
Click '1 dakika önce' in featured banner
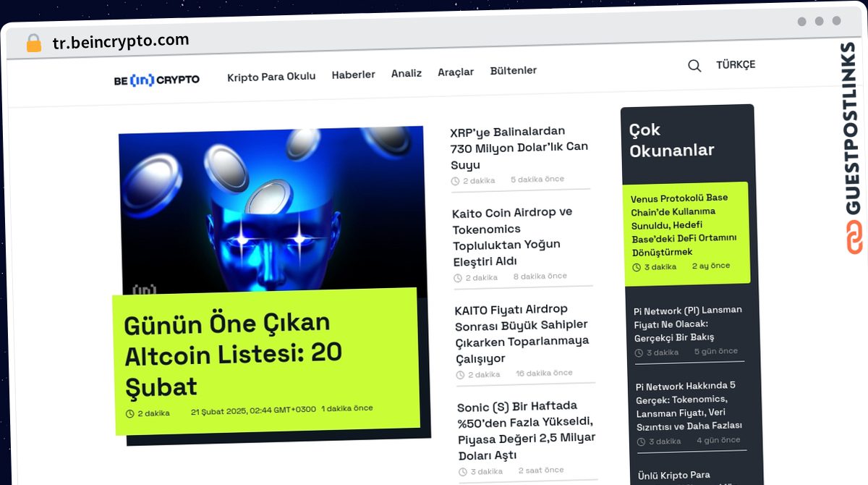[x=347, y=408]
